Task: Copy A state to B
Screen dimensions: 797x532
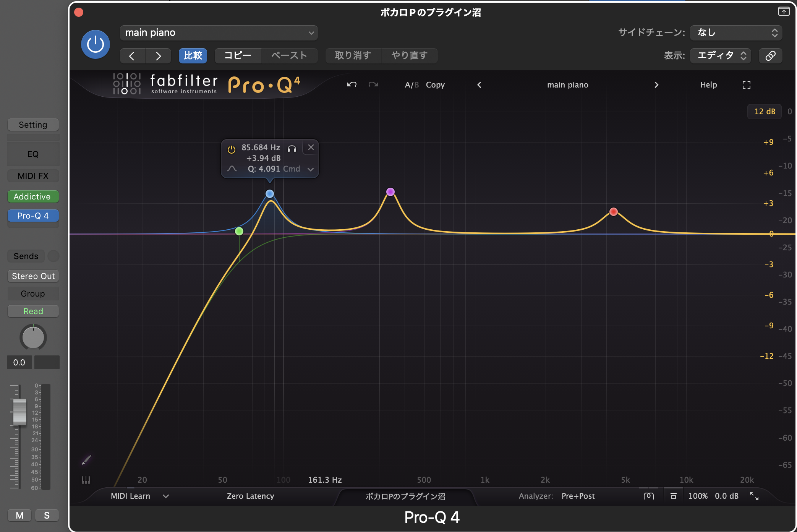Action: point(435,85)
